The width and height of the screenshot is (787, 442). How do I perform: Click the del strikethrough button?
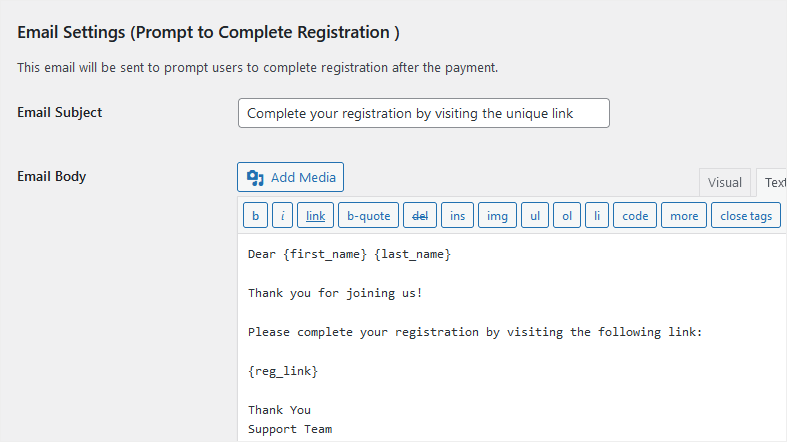(420, 215)
